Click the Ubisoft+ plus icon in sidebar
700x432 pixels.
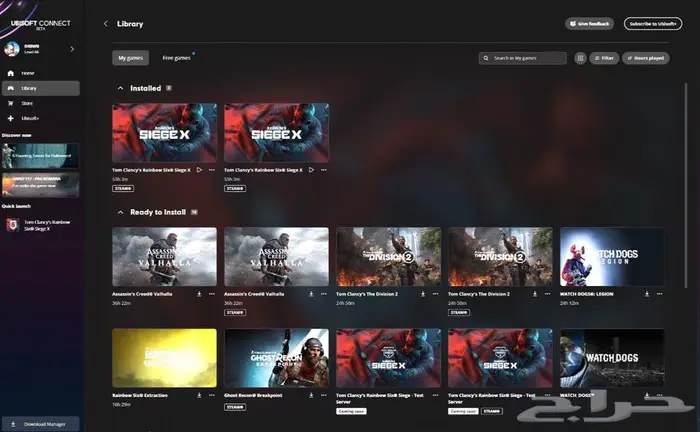pyautogui.click(x=11, y=118)
